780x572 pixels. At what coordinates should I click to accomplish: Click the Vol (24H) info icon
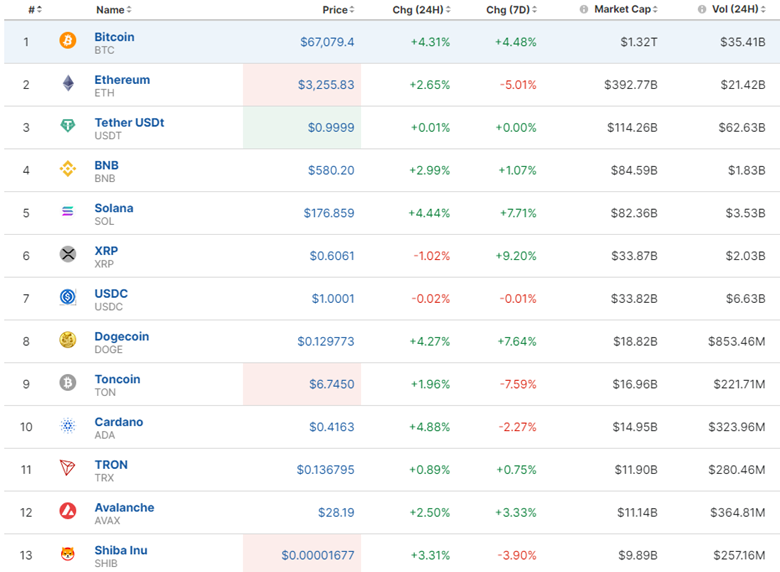[x=702, y=9]
